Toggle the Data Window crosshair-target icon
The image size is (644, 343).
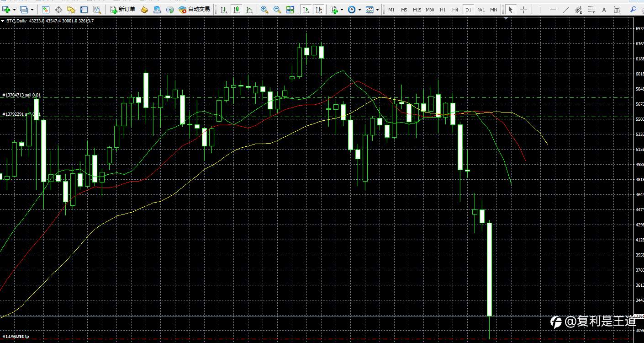coord(58,10)
